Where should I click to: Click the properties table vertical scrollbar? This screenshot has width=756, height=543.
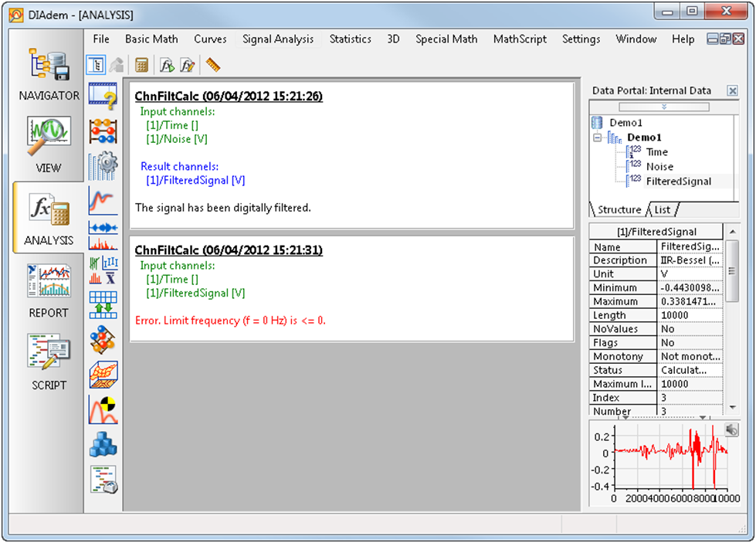pyautogui.click(x=732, y=270)
